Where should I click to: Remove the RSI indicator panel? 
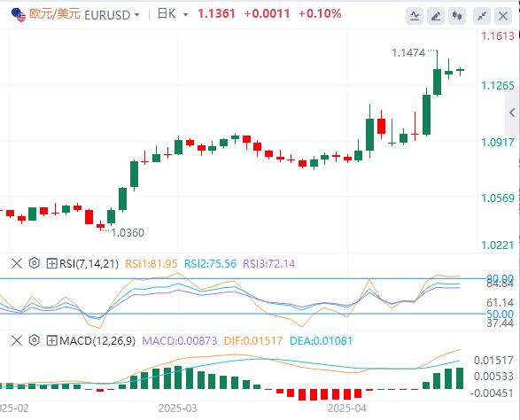(x=17, y=264)
